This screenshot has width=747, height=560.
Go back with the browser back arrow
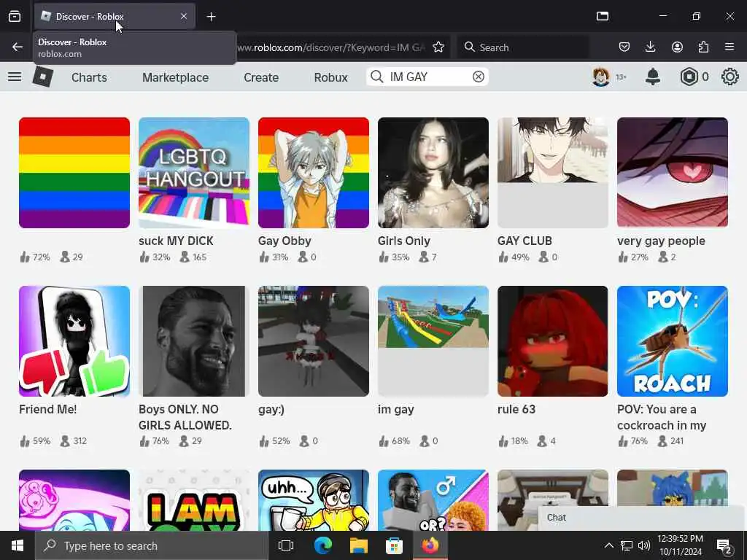tap(18, 47)
